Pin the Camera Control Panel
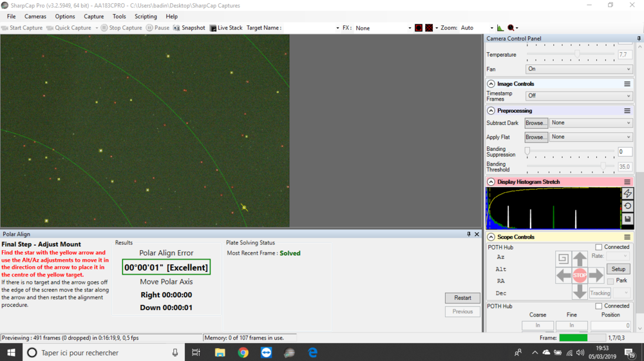The height and width of the screenshot is (361, 644). click(x=639, y=38)
